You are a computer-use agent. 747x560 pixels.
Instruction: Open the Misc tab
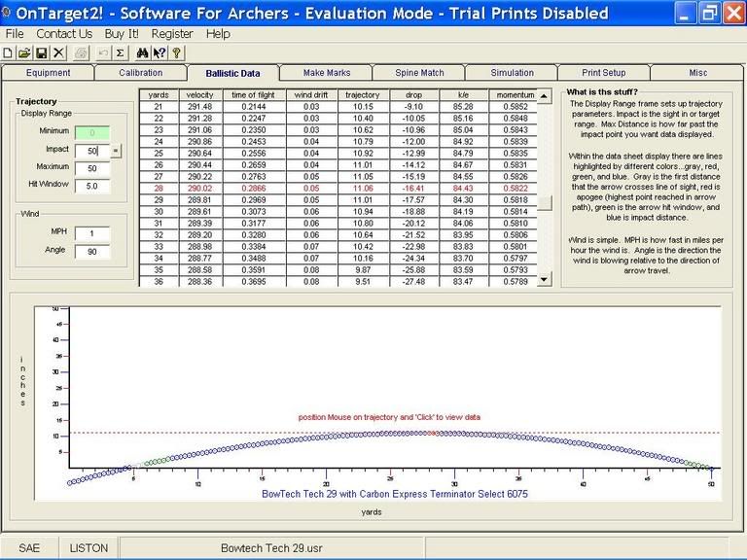[698, 73]
